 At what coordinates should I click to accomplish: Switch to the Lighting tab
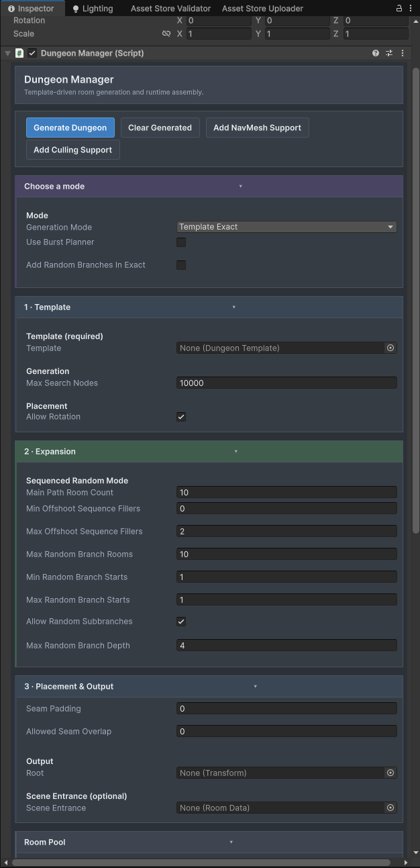[x=93, y=8]
